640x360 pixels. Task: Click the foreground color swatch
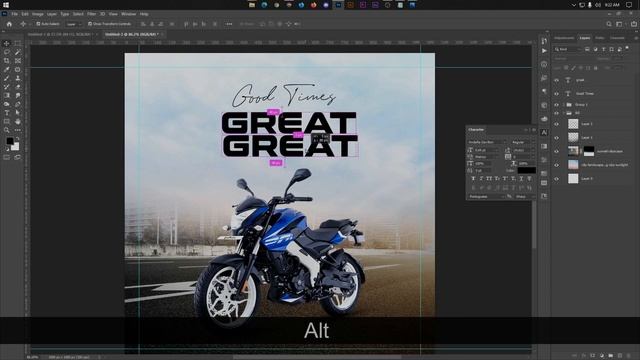pos(9,141)
